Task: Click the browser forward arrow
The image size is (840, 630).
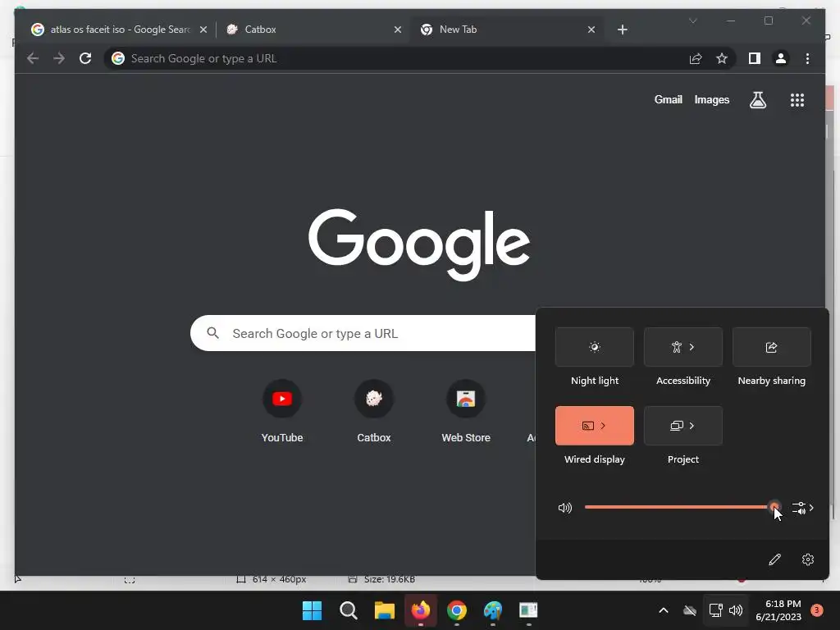Action: point(59,58)
